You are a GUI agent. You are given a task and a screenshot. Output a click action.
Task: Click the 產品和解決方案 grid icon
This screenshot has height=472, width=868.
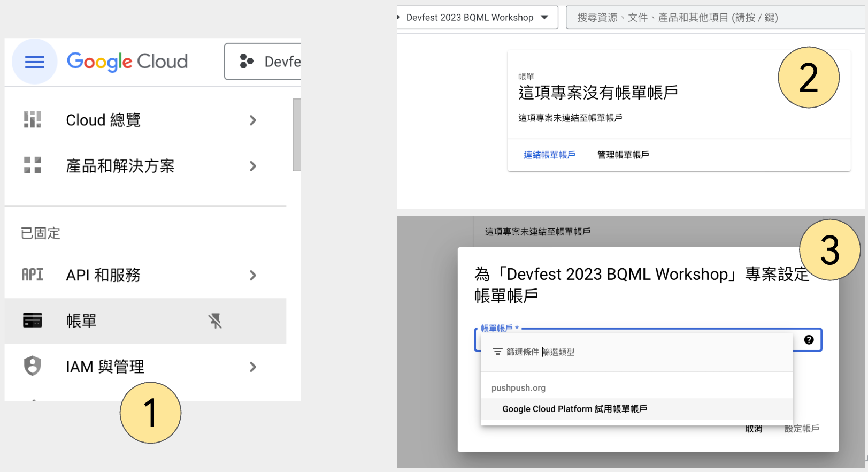tap(33, 166)
